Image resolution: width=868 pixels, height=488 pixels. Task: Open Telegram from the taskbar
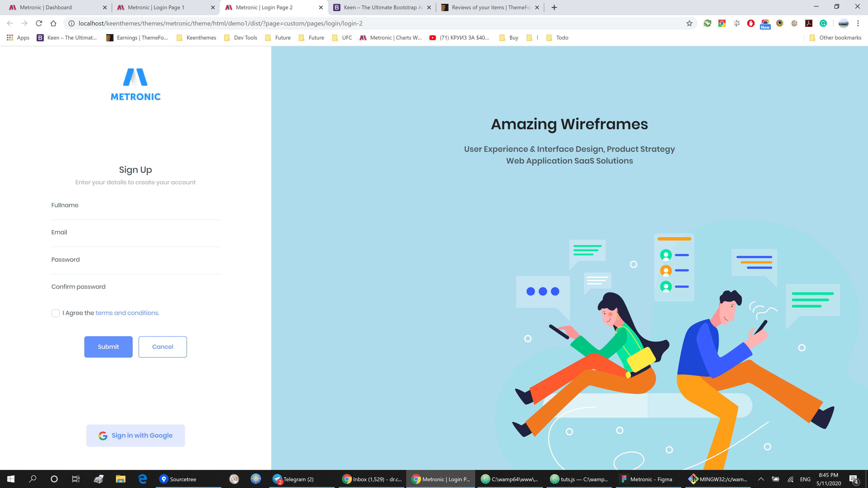[293, 479]
